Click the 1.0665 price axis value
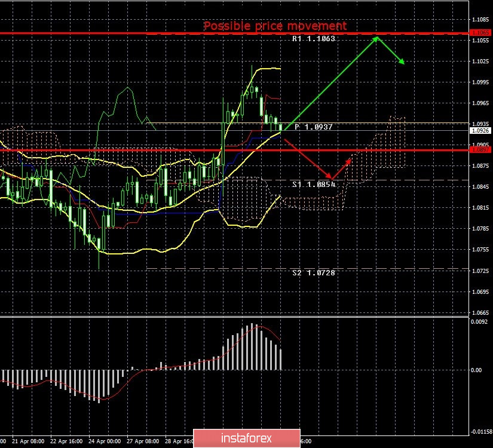Image resolution: width=493 pixels, height=448 pixels. (x=480, y=313)
